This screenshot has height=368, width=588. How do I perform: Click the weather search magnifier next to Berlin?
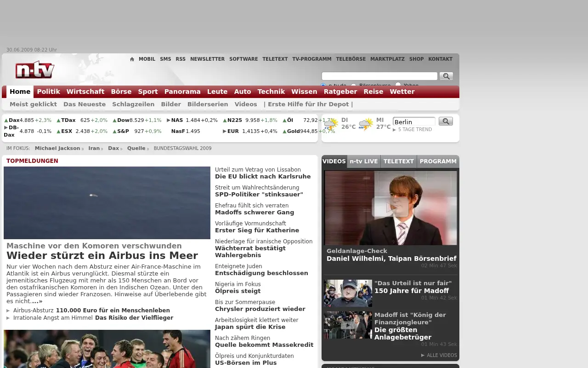coord(446,121)
